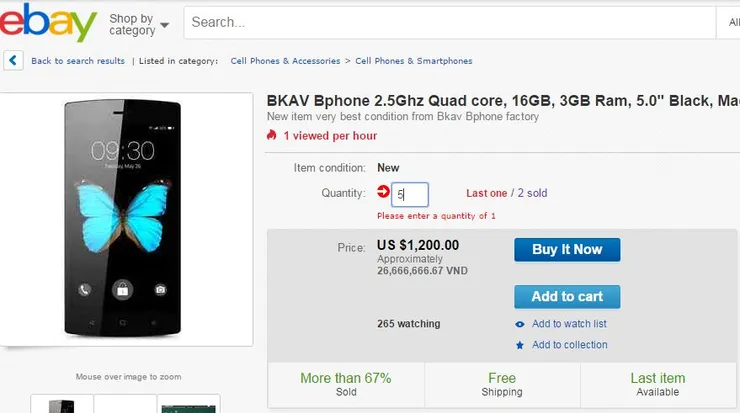Click the back arrow icon button

click(x=13, y=61)
